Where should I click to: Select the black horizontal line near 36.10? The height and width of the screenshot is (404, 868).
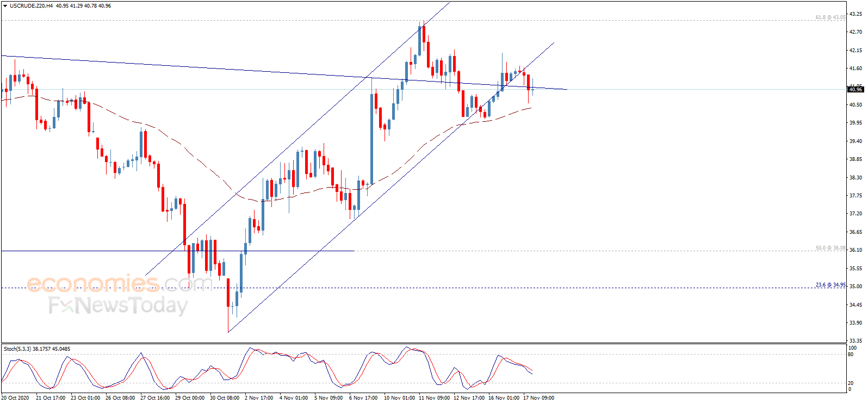[x=178, y=251]
